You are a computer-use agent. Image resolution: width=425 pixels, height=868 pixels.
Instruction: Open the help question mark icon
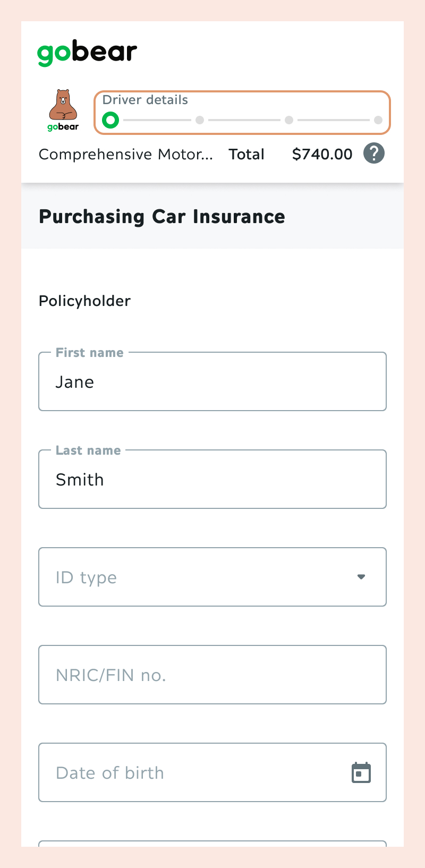pos(374,154)
